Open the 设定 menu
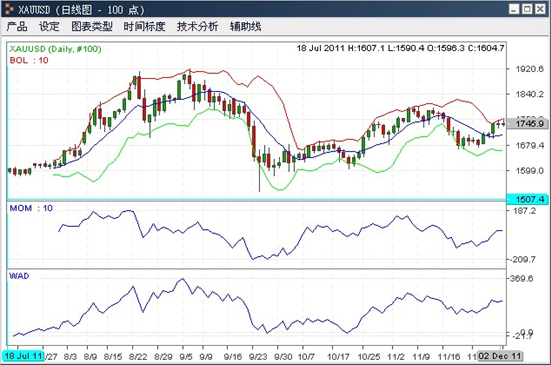The height and width of the screenshot is (365, 551). click(x=49, y=26)
